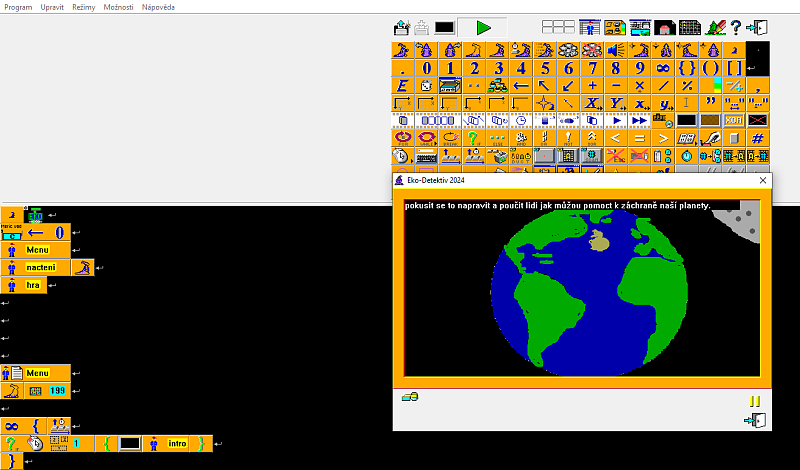Select the division slash operator tile
The image size is (800, 470).
(x=663, y=86)
